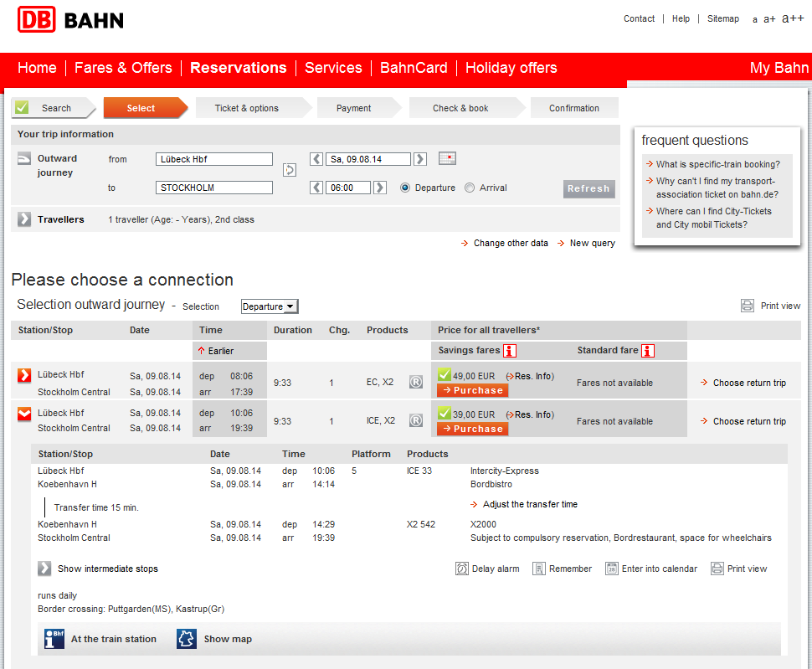Click the At the train station icon
This screenshot has width=812, height=669.
(54, 639)
